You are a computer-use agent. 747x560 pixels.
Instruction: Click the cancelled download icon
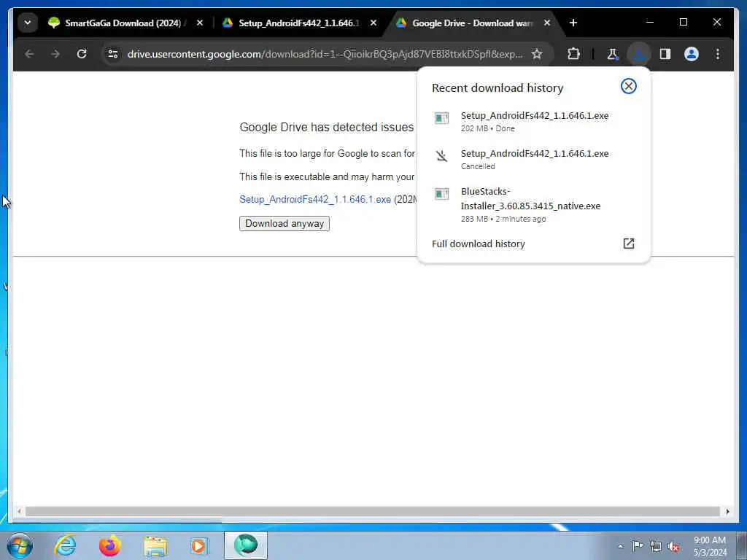tap(441, 156)
